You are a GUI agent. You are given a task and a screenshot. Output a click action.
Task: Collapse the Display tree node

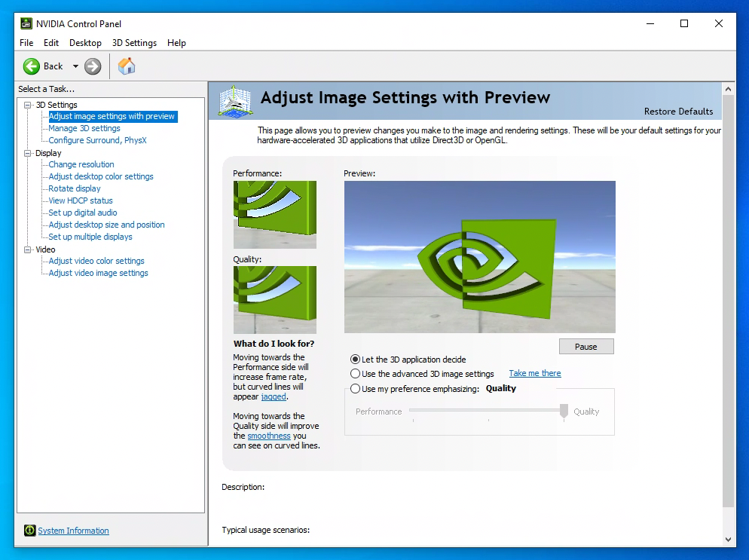28,153
